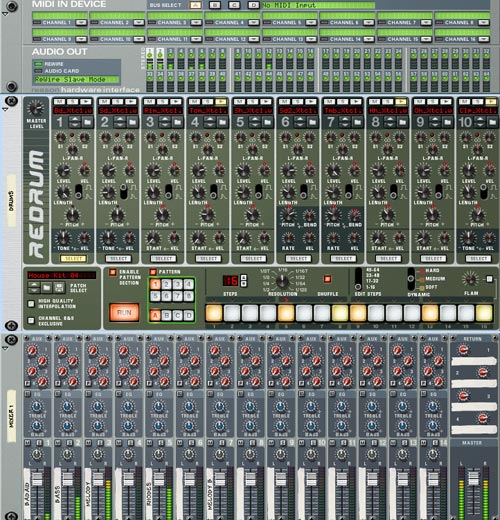This screenshot has width=500, height=520.
Task: Toggle Channel 8&9 Exclusive checkbox
Action: (x=31, y=320)
